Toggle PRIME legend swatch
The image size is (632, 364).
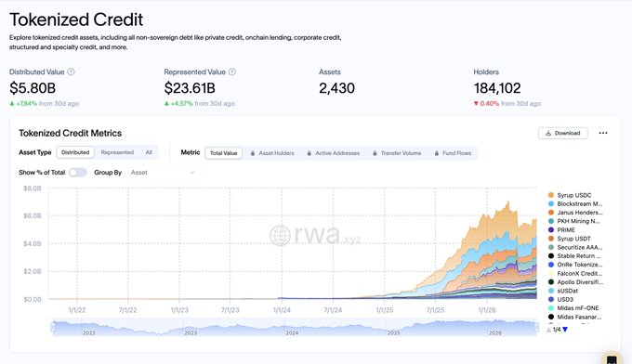pos(551,230)
